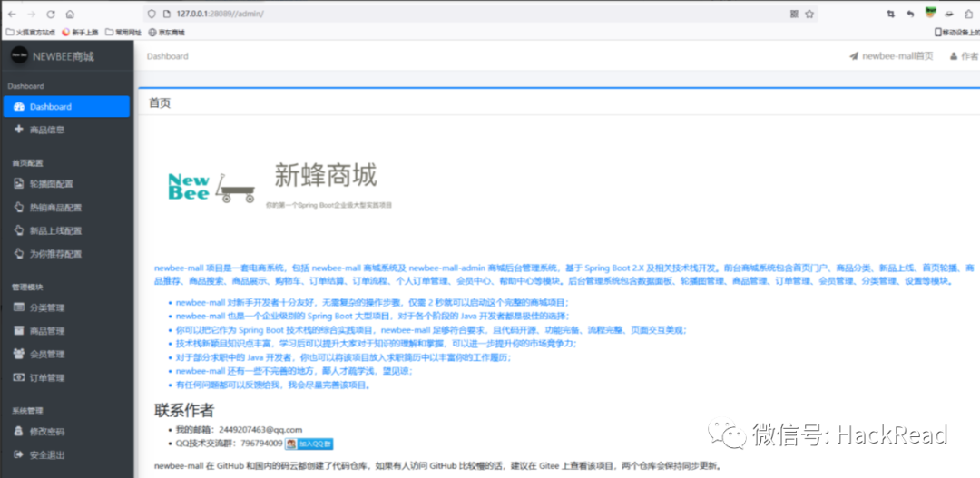The image size is (980, 478).
Task: Click the bullet starting 技术栈新颖且知识点丰富
Action: pyautogui.click(x=376, y=344)
